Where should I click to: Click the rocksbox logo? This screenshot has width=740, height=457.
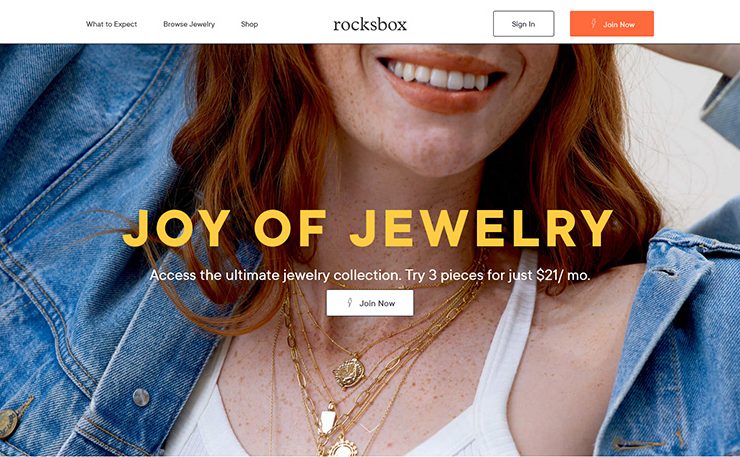(x=370, y=24)
